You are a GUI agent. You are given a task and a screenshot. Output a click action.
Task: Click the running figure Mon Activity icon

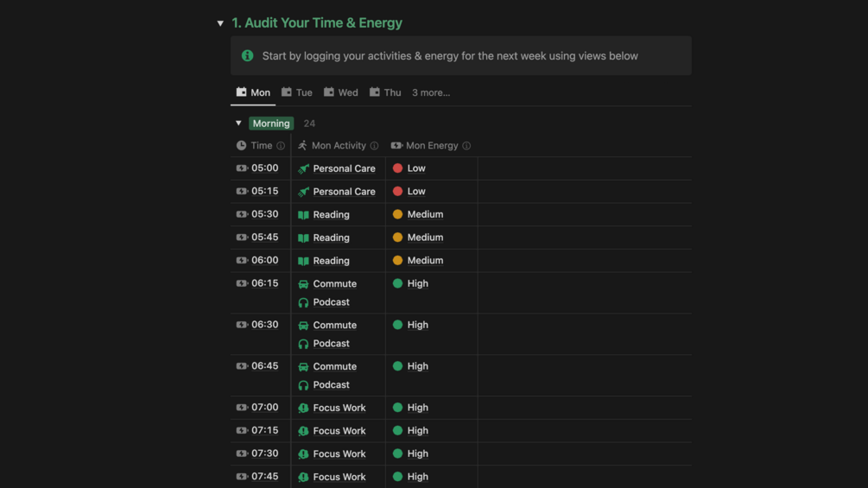(x=302, y=146)
